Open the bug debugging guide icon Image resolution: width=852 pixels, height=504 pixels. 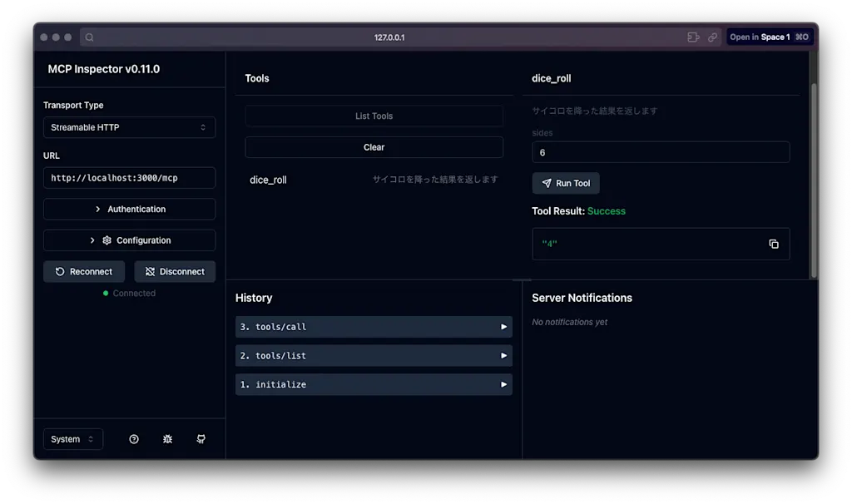[167, 439]
